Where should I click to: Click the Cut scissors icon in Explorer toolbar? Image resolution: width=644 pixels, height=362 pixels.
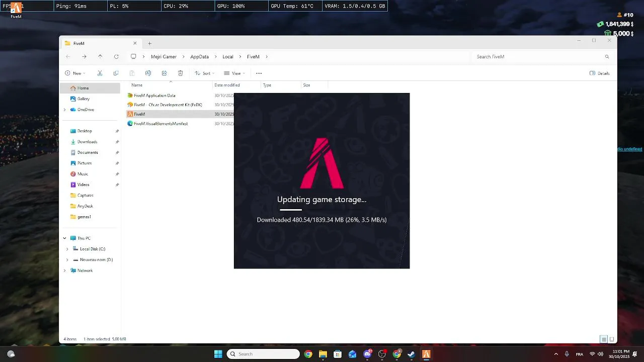[100, 73]
